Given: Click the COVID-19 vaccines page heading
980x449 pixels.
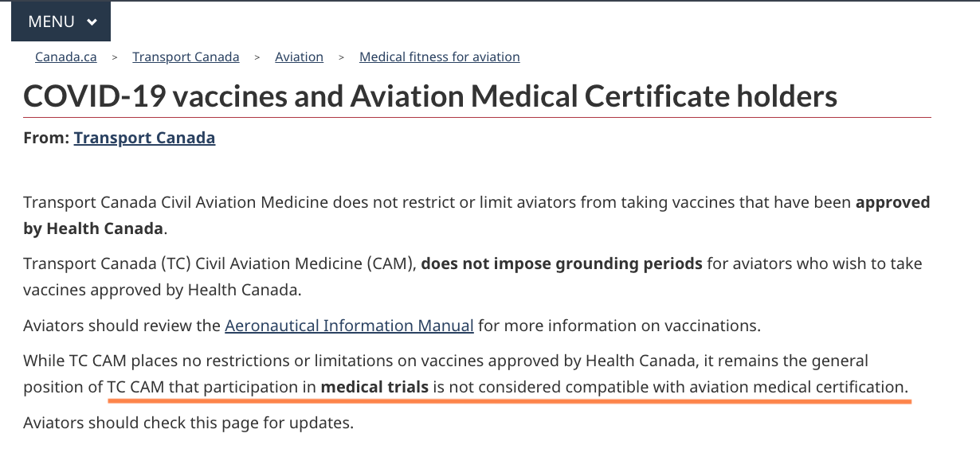Looking at the screenshot, I should point(430,97).
